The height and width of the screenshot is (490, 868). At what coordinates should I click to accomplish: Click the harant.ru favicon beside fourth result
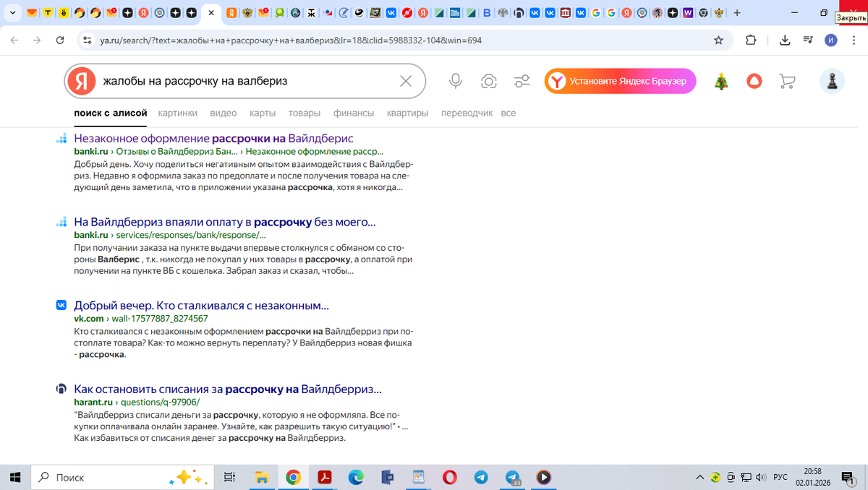pyautogui.click(x=61, y=390)
